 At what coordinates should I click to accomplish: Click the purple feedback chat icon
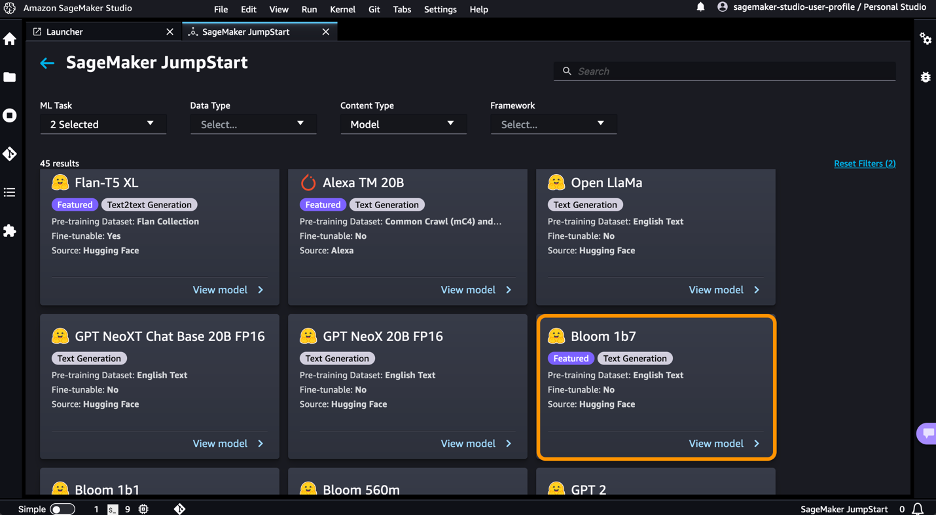coord(928,433)
